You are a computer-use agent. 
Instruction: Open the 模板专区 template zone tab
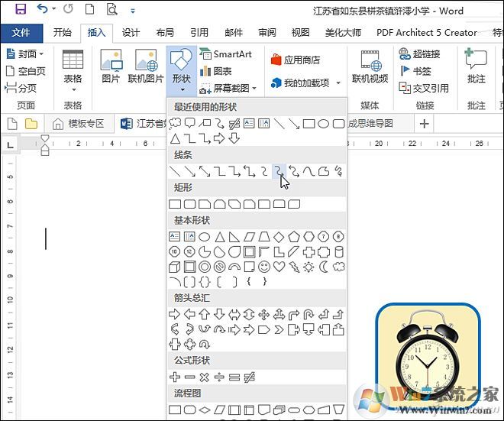coord(79,124)
